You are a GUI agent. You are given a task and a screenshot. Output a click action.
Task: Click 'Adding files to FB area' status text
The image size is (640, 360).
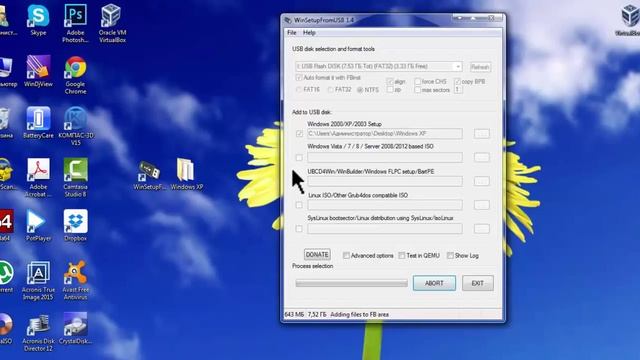(x=360, y=315)
